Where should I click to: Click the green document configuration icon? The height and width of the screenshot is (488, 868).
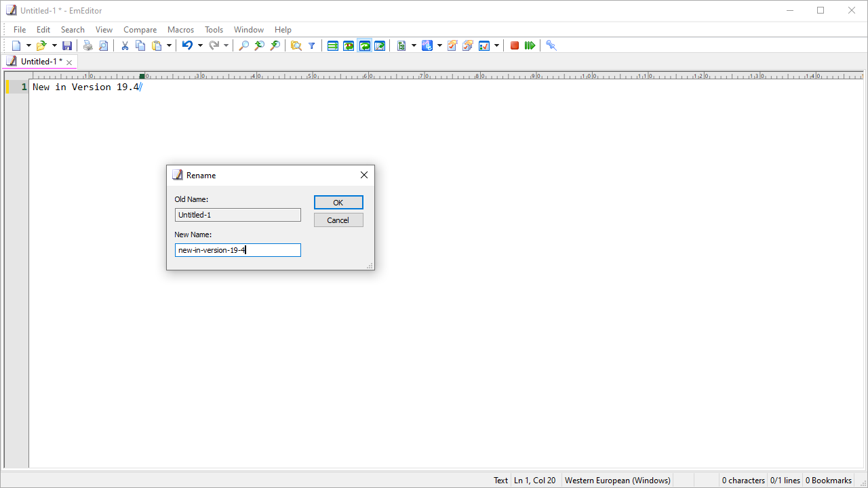tap(401, 45)
